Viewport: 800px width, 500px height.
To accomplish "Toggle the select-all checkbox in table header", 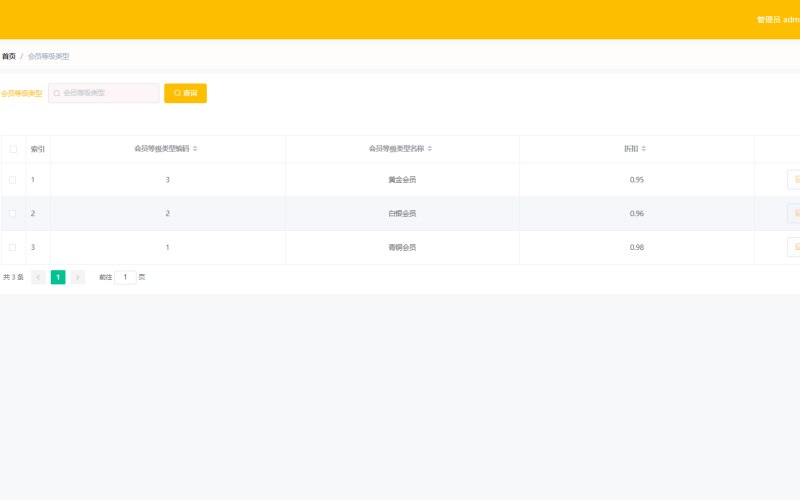I will tap(13, 149).
